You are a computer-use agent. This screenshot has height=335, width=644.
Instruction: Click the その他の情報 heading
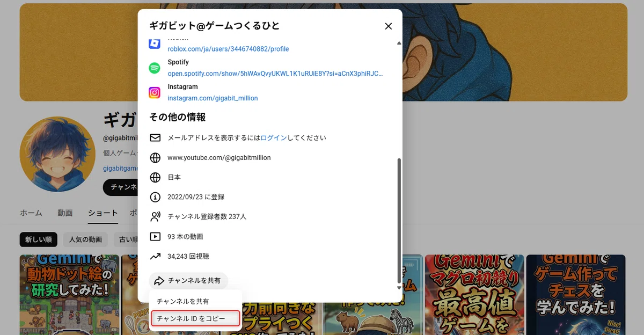(178, 117)
